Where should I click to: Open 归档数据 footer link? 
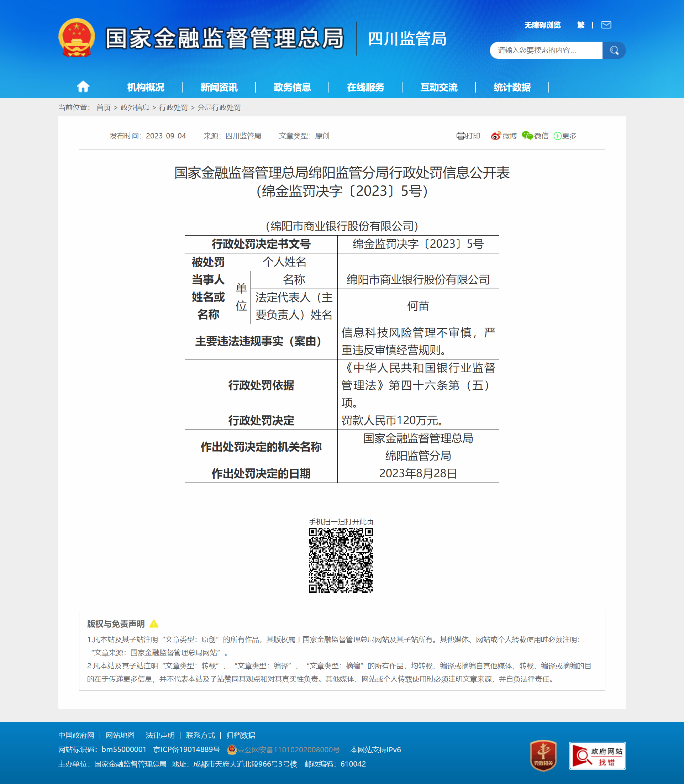241,736
